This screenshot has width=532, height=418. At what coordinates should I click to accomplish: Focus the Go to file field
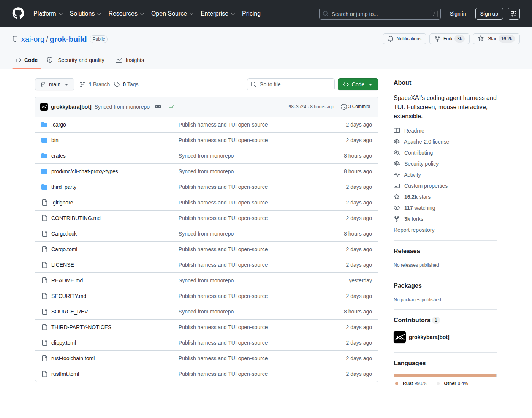click(x=291, y=84)
